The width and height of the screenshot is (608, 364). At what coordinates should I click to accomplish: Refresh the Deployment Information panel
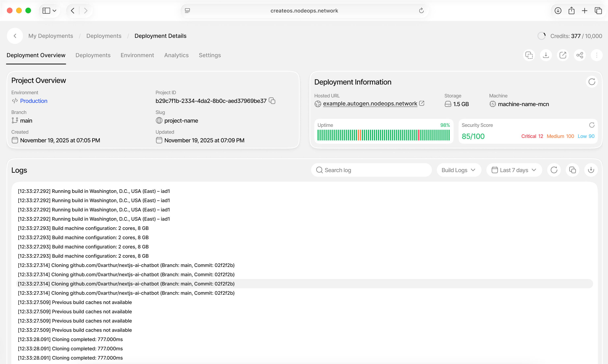[591, 82]
